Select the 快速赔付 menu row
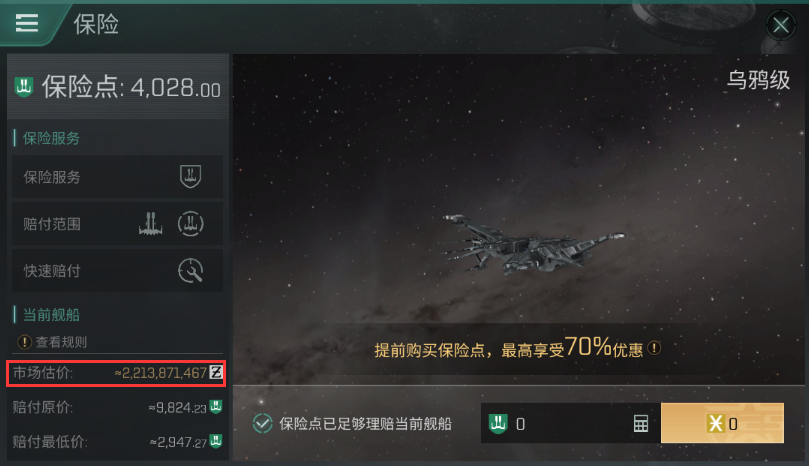809x466 pixels. (x=118, y=270)
